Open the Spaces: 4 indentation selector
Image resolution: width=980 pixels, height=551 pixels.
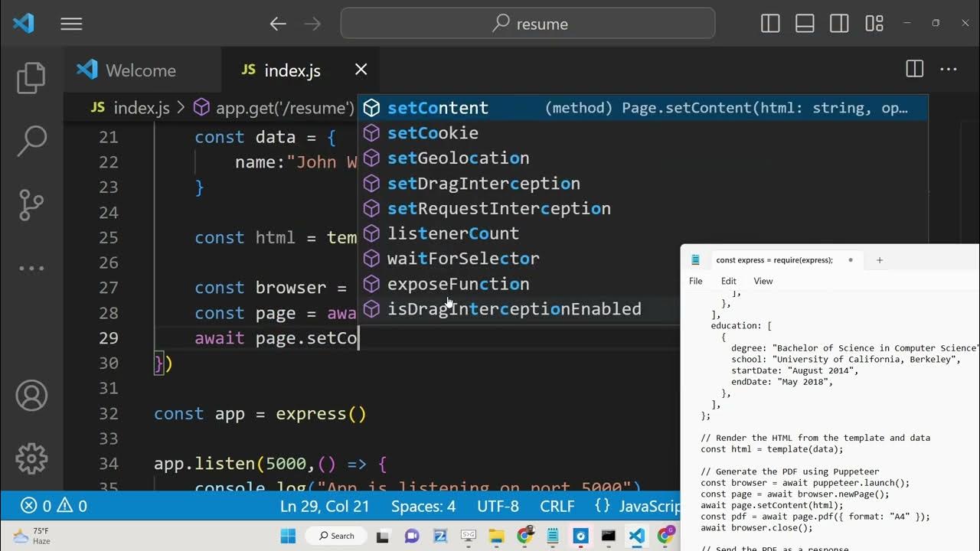point(423,506)
